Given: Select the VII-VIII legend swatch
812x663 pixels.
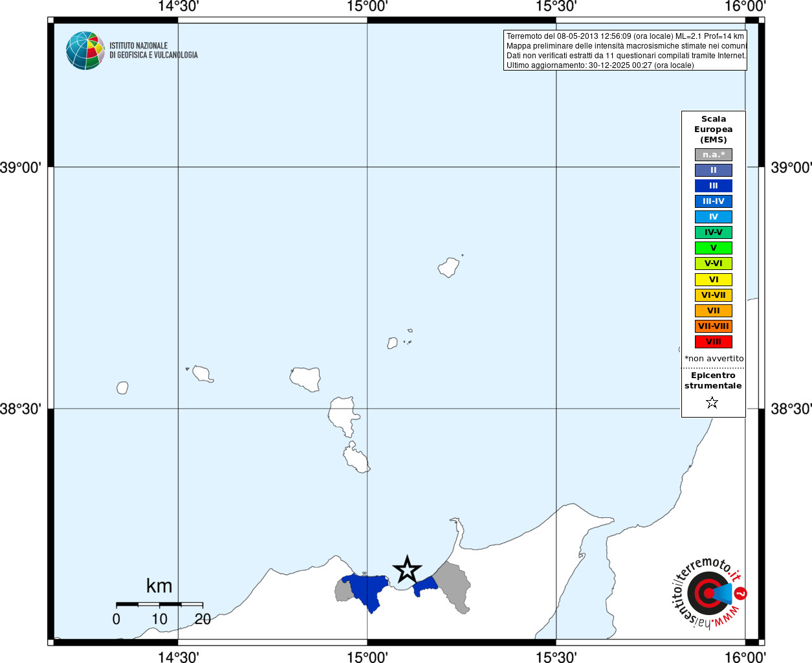Looking at the screenshot, I should point(714,326).
